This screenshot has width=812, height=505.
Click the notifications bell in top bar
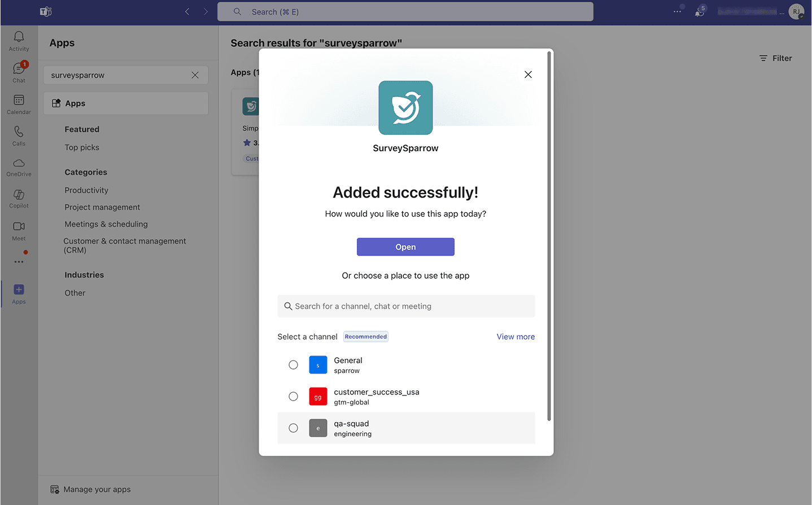point(700,12)
